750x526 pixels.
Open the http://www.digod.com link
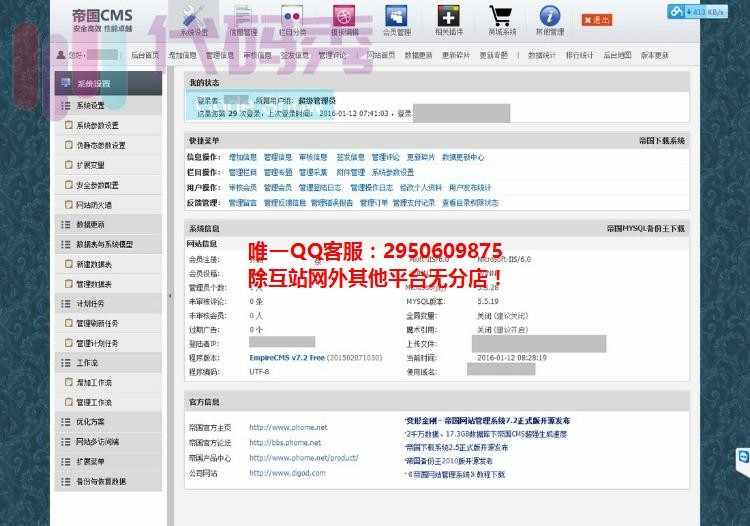(x=287, y=473)
